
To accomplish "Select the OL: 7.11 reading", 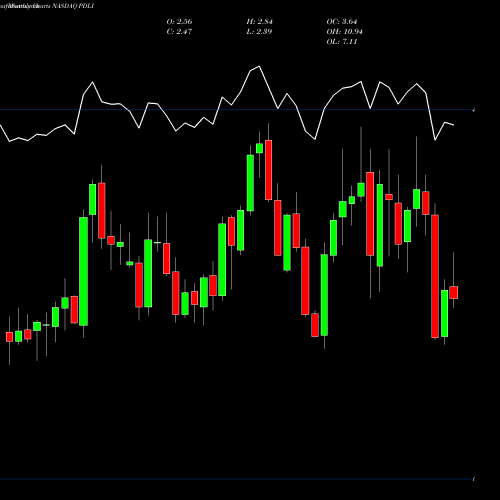I will pyautogui.click(x=342, y=42).
